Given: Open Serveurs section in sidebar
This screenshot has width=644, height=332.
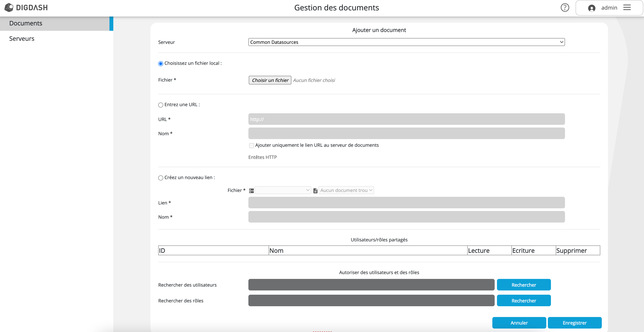Looking at the screenshot, I should point(22,39).
